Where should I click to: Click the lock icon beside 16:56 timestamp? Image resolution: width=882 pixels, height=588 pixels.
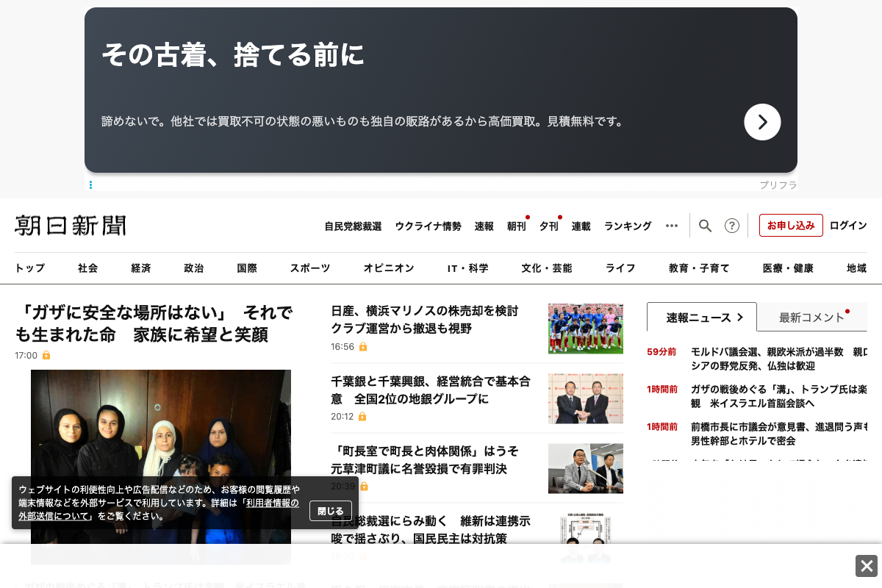(x=362, y=347)
